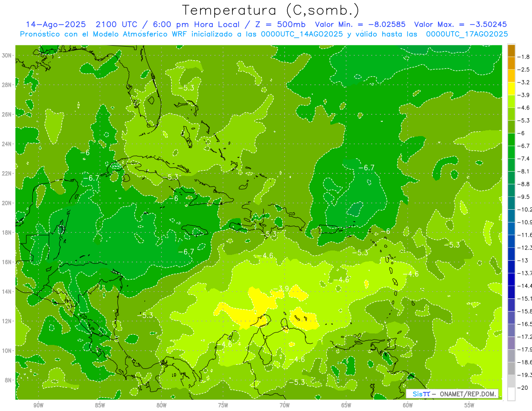Screen dimensions: 532x411
Task: Click the latitude axis label '22N'
Action: 7,173
